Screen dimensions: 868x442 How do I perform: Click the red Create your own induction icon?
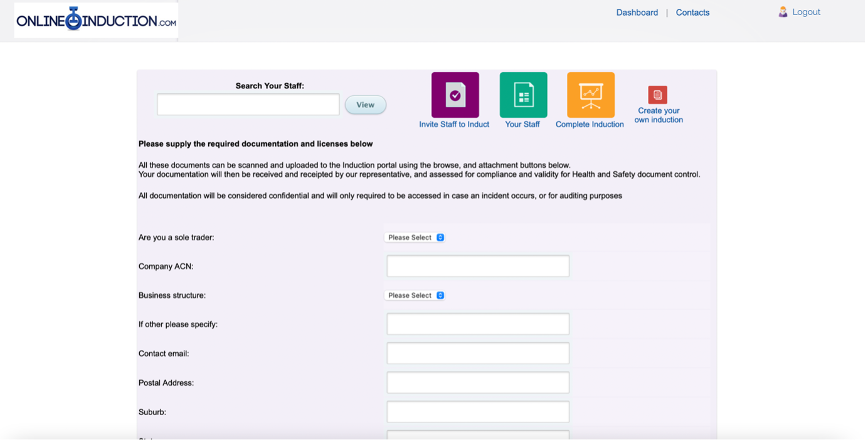click(x=657, y=95)
